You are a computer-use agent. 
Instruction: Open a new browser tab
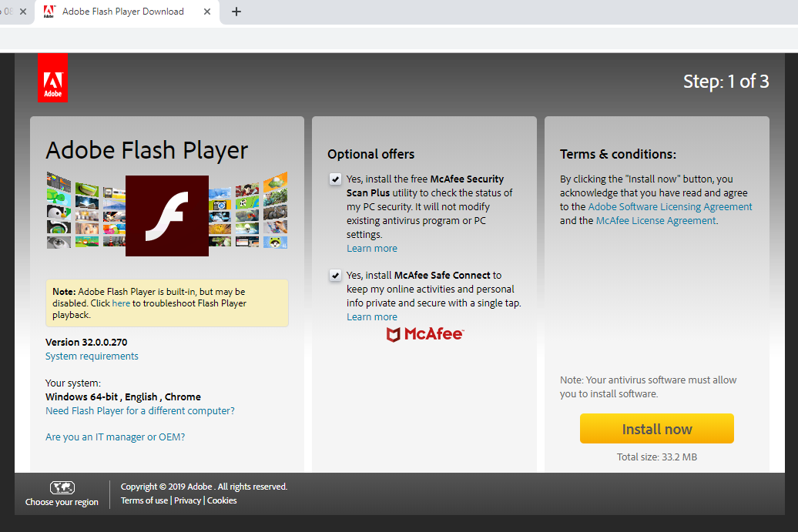coord(236,12)
